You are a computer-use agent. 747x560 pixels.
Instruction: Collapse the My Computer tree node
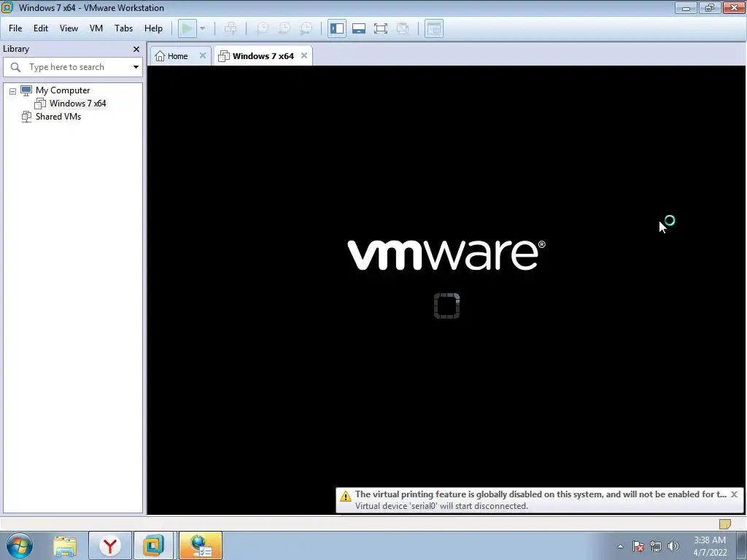(x=13, y=91)
